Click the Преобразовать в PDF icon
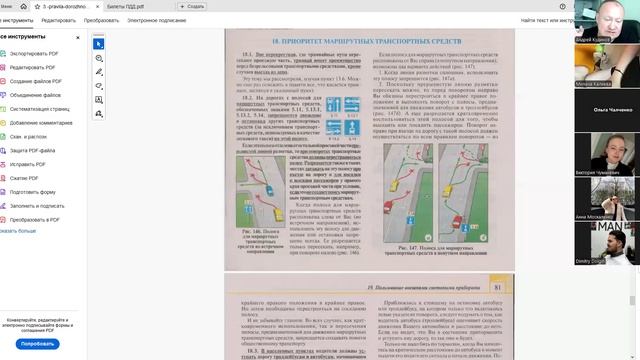Image resolution: width=640 pixels, height=360 pixels. tap(3, 220)
